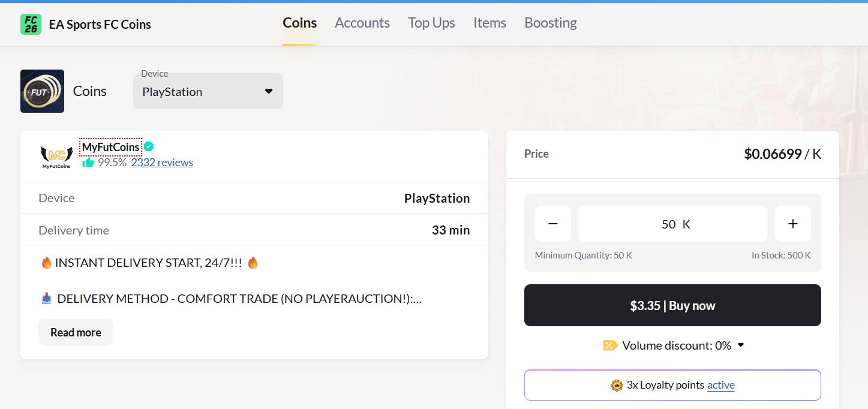The width and height of the screenshot is (868, 409).
Task: Click the coupon icon next to Volume discount
Action: click(610, 345)
